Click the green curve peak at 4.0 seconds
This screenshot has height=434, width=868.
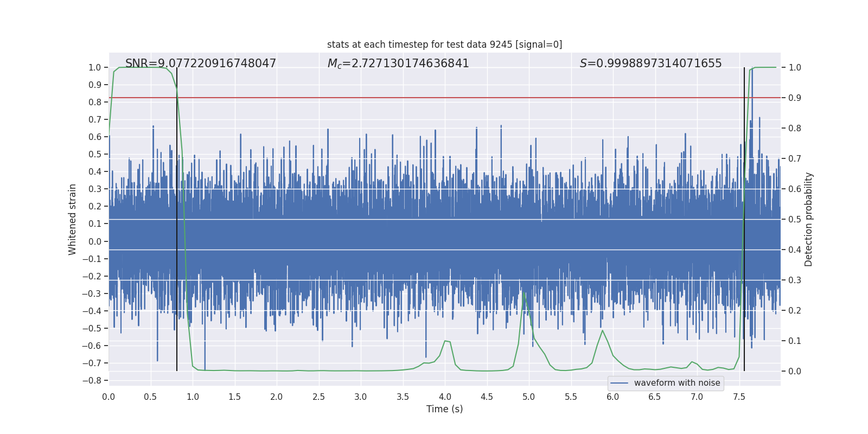(445, 341)
